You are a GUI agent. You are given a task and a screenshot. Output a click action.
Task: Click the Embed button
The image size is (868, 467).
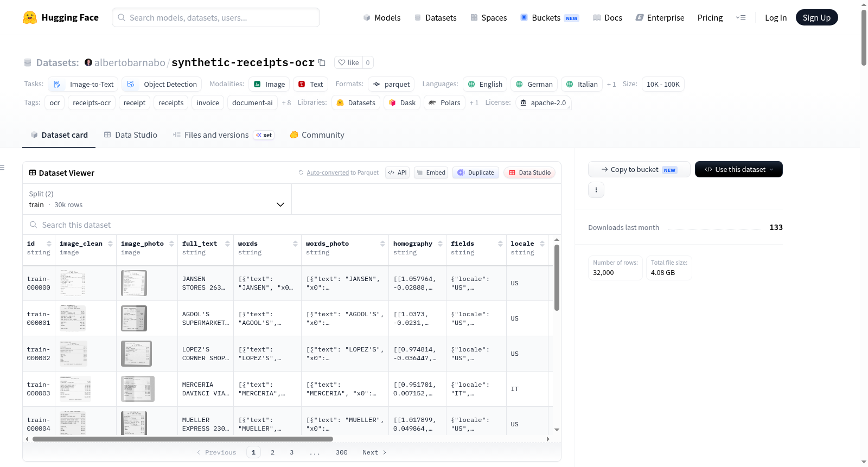[431, 172]
